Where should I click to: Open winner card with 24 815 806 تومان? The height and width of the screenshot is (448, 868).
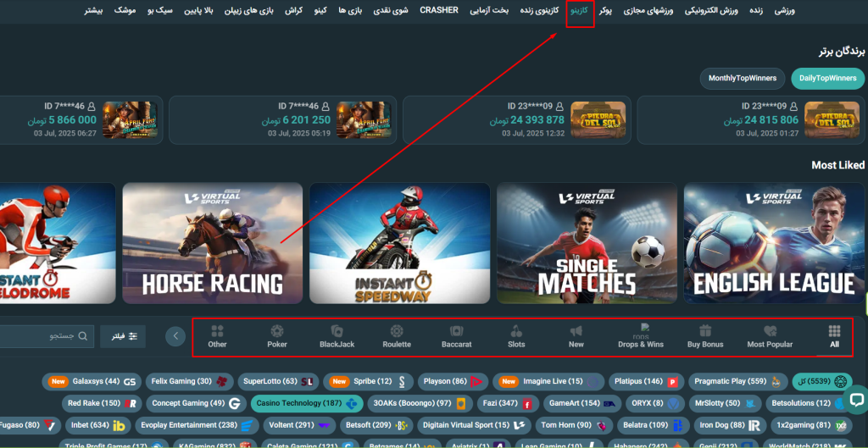pyautogui.click(x=751, y=120)
